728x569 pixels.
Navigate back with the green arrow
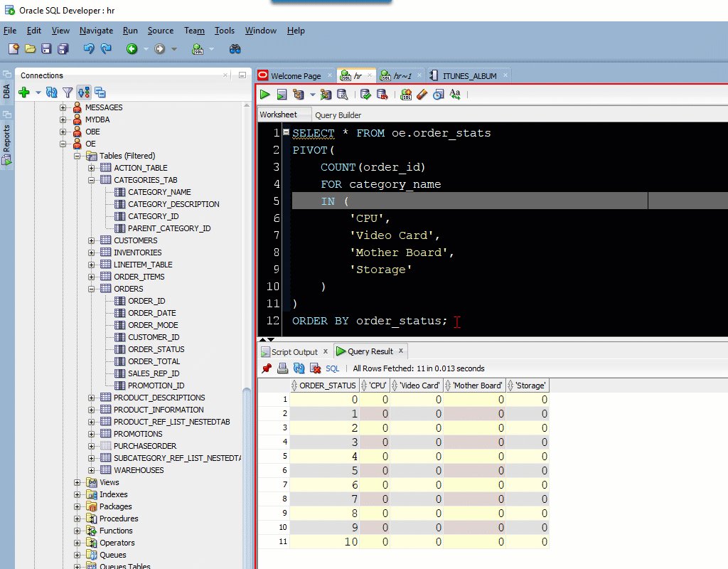pos(132,49)
